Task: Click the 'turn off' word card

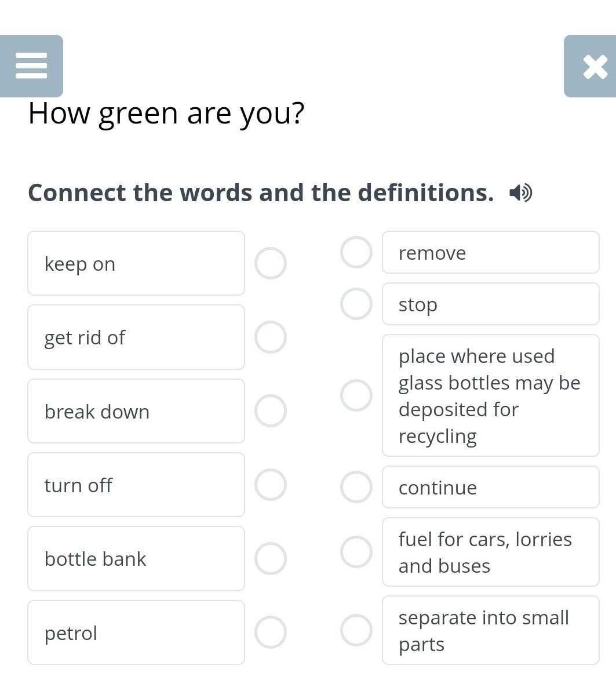Action: coord(136,485)
